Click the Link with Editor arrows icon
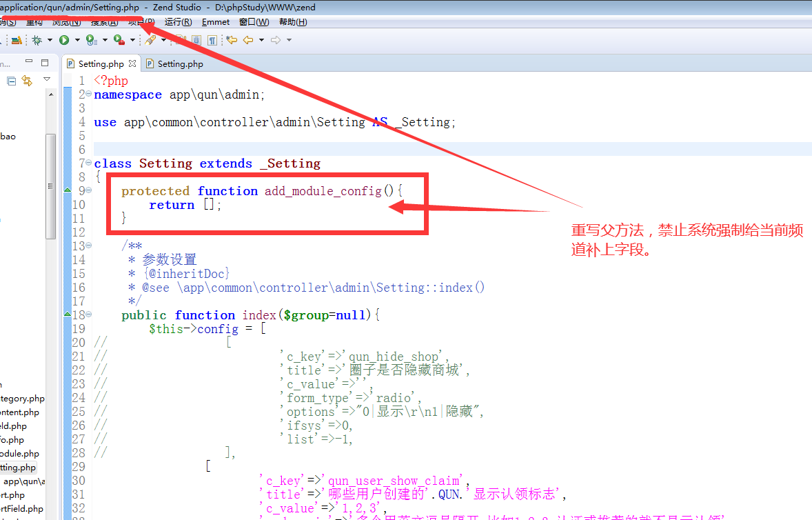This screenshot has width=812, height=520. click(27, 81)
